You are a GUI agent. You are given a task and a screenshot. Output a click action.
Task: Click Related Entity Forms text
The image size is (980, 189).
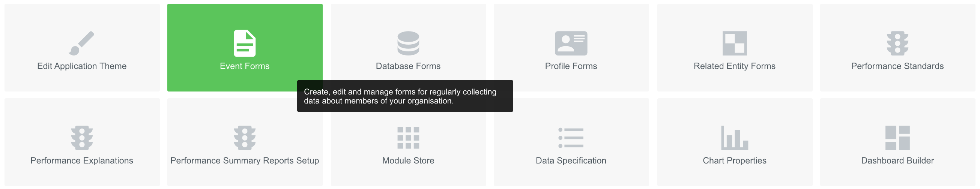pos(735,66)
